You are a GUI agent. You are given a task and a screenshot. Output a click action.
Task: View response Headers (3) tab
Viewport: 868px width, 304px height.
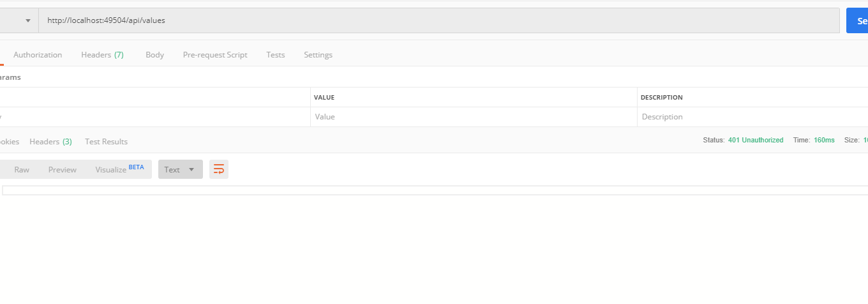50,142
